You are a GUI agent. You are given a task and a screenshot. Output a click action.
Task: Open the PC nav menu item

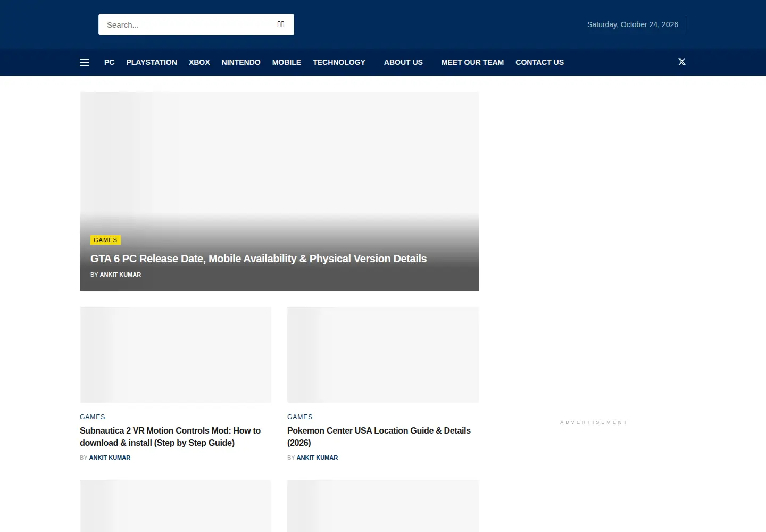(x=110, y=62)
